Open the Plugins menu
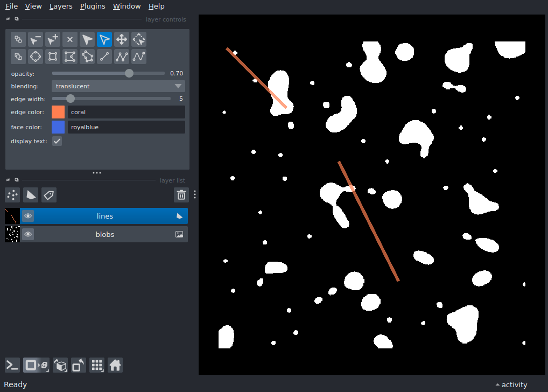 [92, 6]
